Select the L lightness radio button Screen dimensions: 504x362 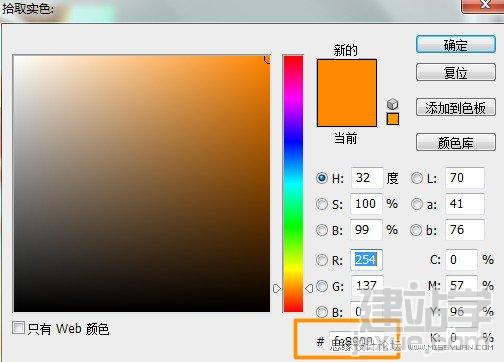(x=416, y=178)
